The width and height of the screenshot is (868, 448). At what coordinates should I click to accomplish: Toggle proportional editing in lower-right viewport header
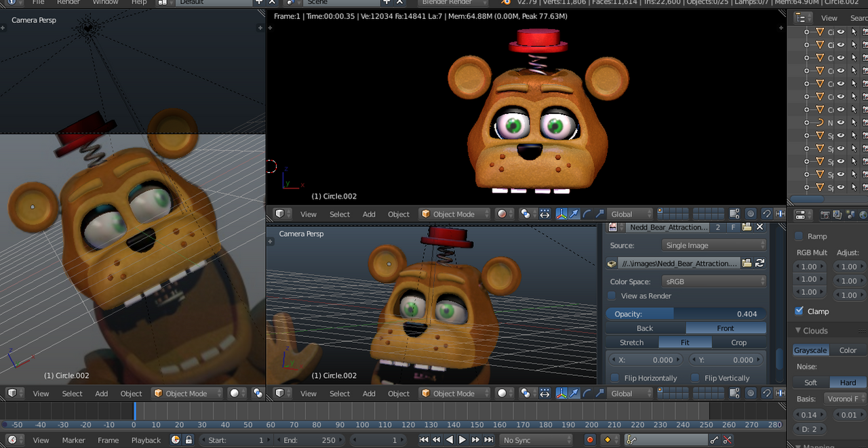point(751,394)
